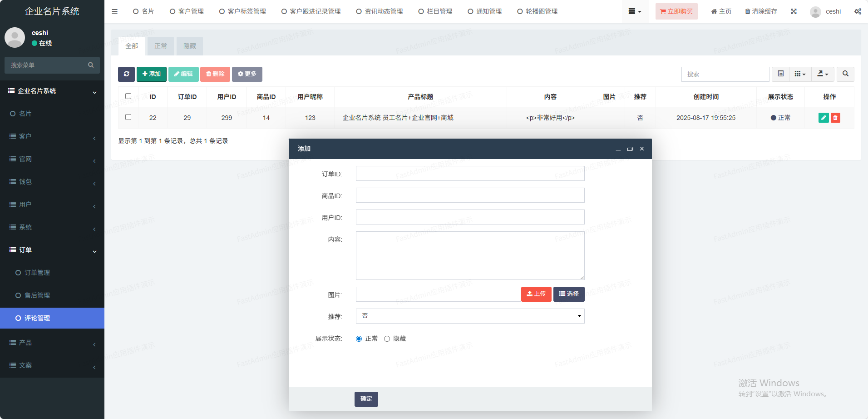Toggle the table card view icon
The height and width of the screenshot is (419, 868).
click(780, 74)
